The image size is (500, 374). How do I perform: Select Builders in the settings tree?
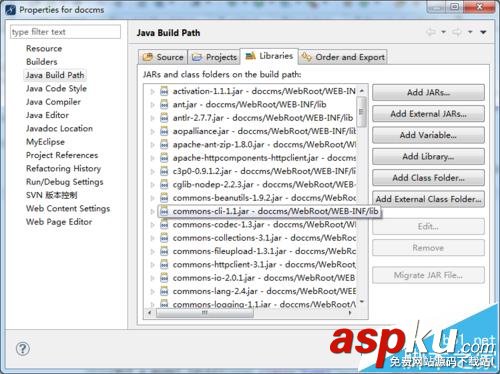[42, 62]
